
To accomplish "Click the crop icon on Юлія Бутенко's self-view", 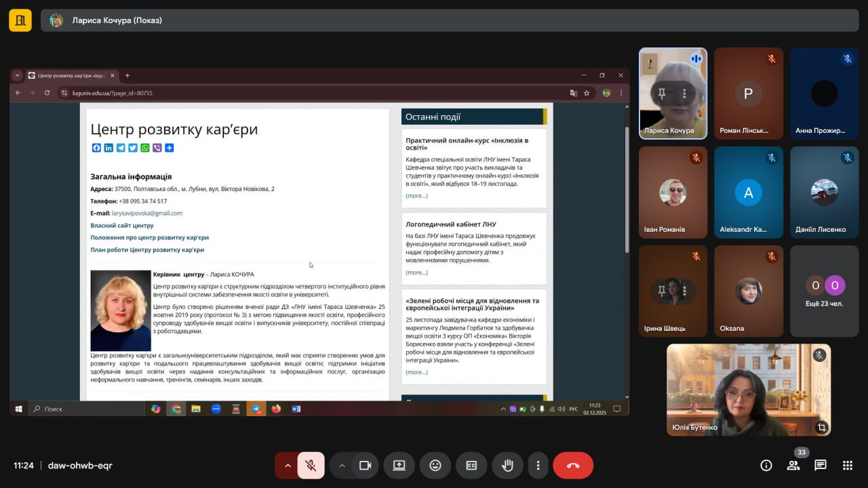I will [821, 427].
